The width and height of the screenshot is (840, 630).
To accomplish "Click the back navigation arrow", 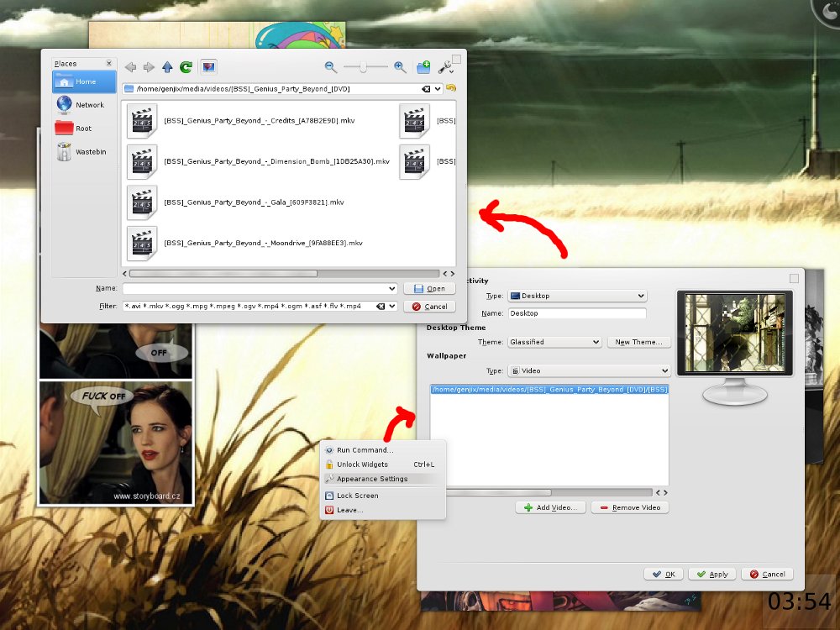I will [x=130, y=67].
